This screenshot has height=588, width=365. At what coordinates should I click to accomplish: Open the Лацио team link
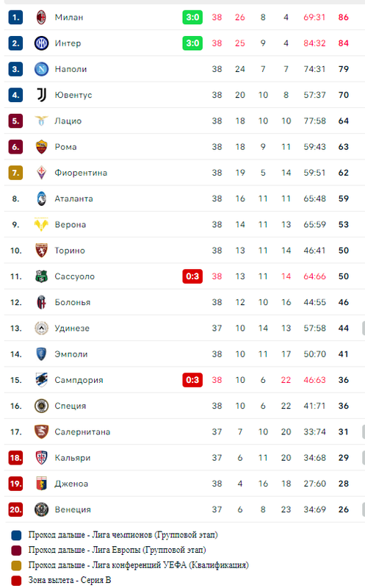[x=68, y=121]
